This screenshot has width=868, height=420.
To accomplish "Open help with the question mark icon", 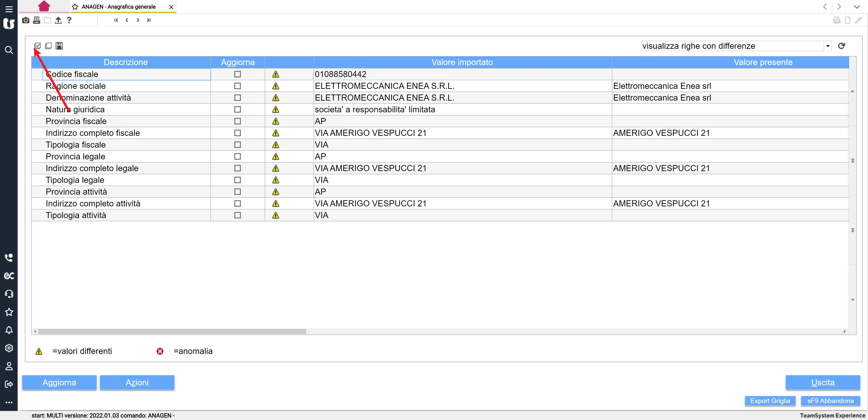I will [69, 20].
